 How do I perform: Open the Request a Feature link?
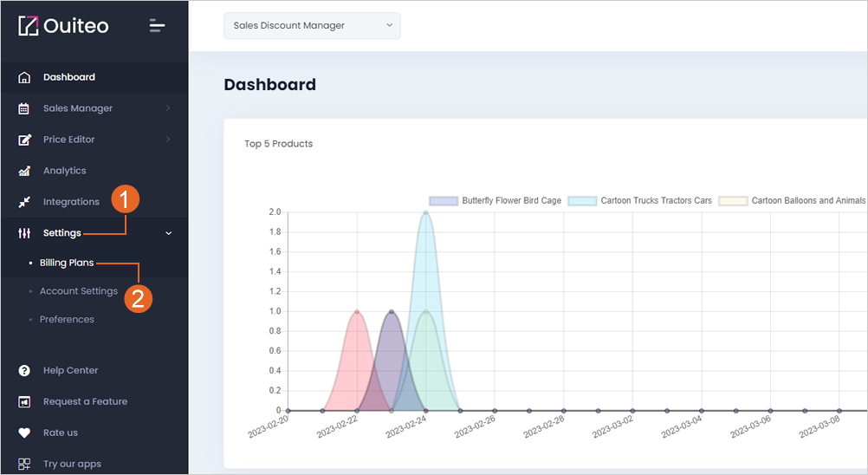tap(85, 401)
